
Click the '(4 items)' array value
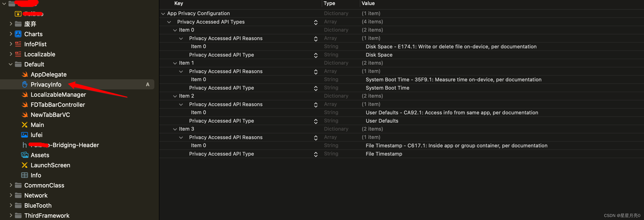coord(372,22)
